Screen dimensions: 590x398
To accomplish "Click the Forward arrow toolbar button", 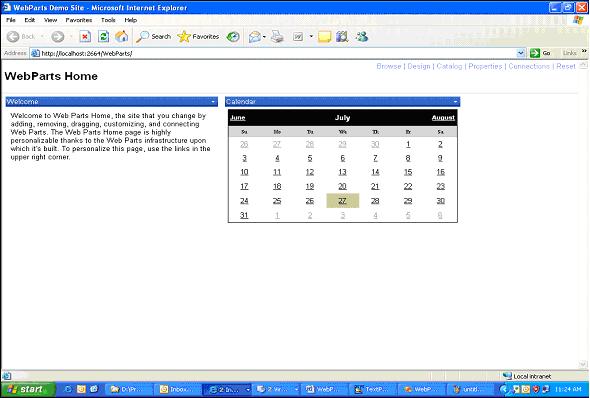I will tap(58, 36).
